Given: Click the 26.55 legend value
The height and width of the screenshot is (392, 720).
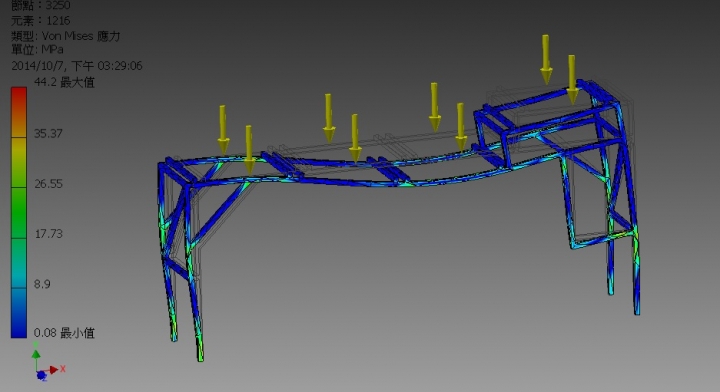Looking at the screenshot, I should click(x=48, y=184).
